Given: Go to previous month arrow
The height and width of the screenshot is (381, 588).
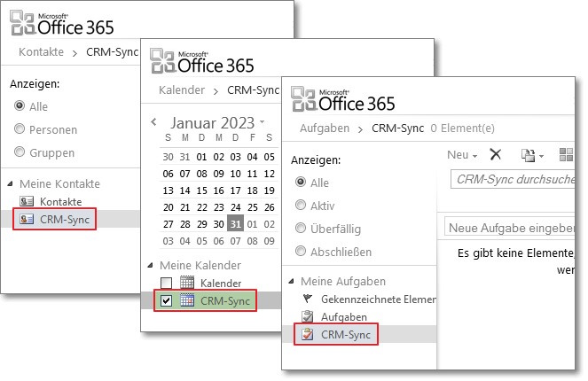Looking at the screenshot, I should coord(153,121).
